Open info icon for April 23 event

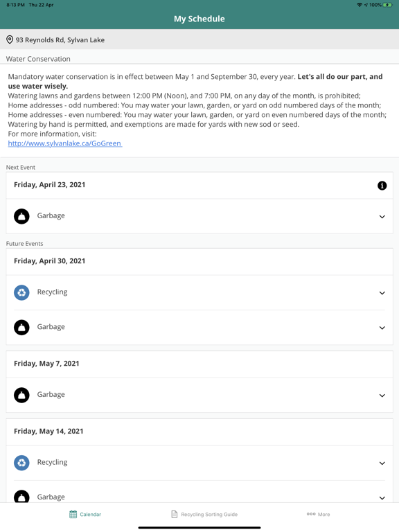click(382, 186)
